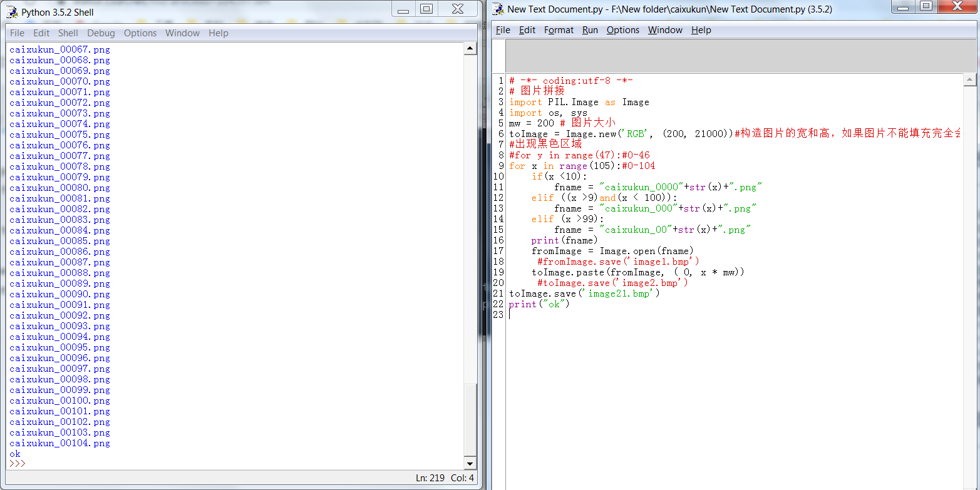Open Options menu in Python Shell window
The width and height of the screenshot is (980, 490).
[x=140, y=33]
